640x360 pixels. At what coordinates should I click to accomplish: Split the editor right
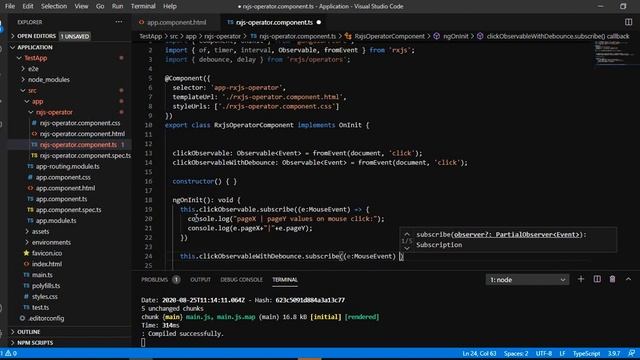pyautogui.click(x=628, y=22)
